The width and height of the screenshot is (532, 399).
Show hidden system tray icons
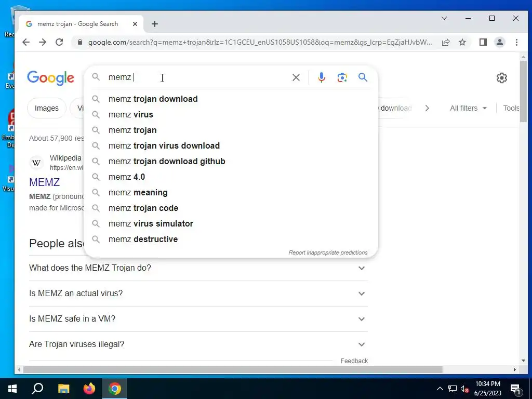(440, 389)
